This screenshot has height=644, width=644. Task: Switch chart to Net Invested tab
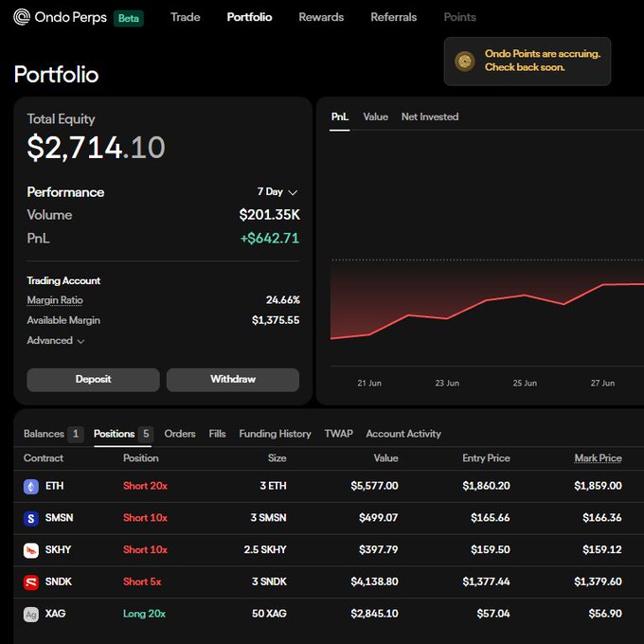(430, 117)
